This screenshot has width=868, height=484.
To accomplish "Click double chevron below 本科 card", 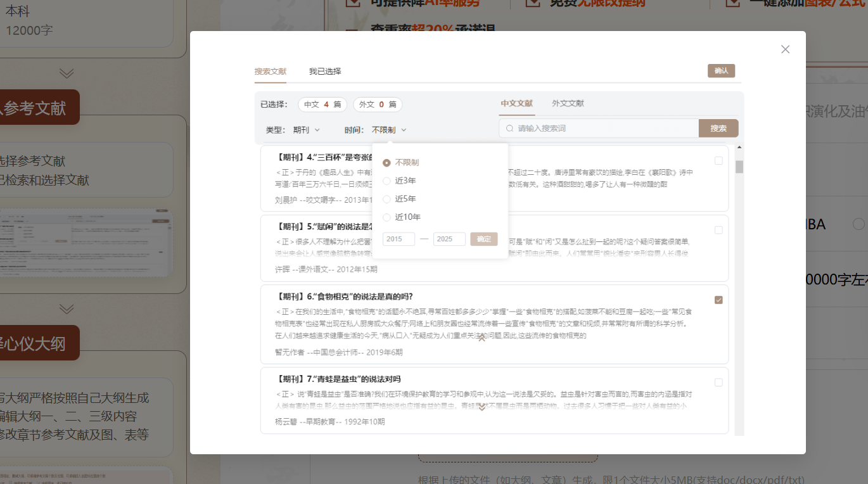I will point(67,73).
